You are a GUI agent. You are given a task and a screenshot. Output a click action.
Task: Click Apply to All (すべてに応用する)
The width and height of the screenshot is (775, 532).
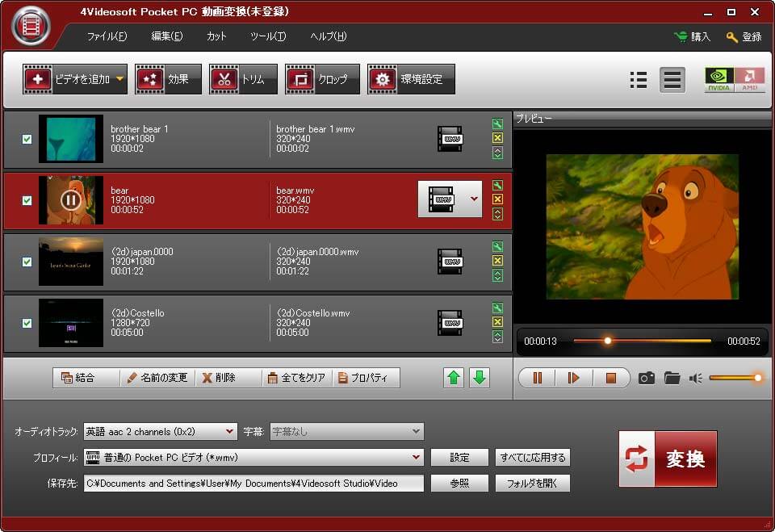click(x=533, y=458)
